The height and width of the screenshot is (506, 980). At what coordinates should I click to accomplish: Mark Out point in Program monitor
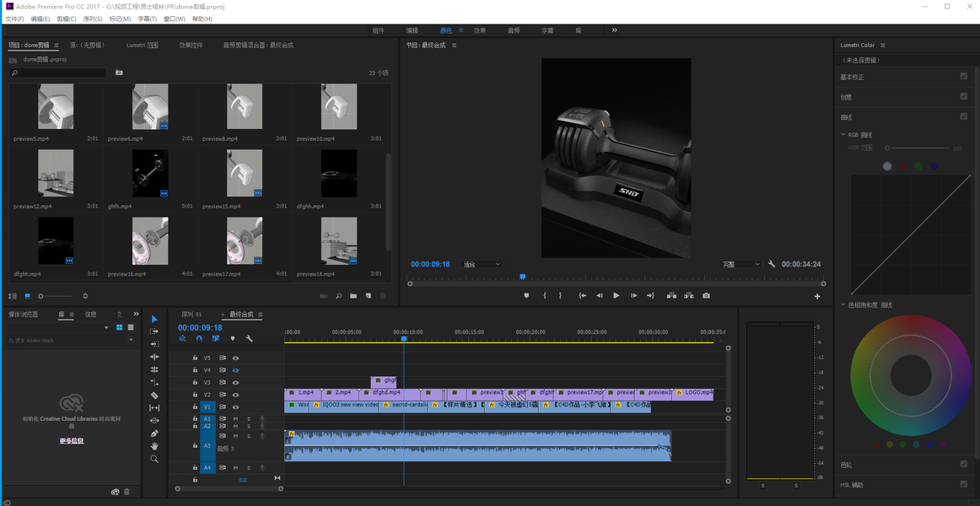[x=560, y=295]
